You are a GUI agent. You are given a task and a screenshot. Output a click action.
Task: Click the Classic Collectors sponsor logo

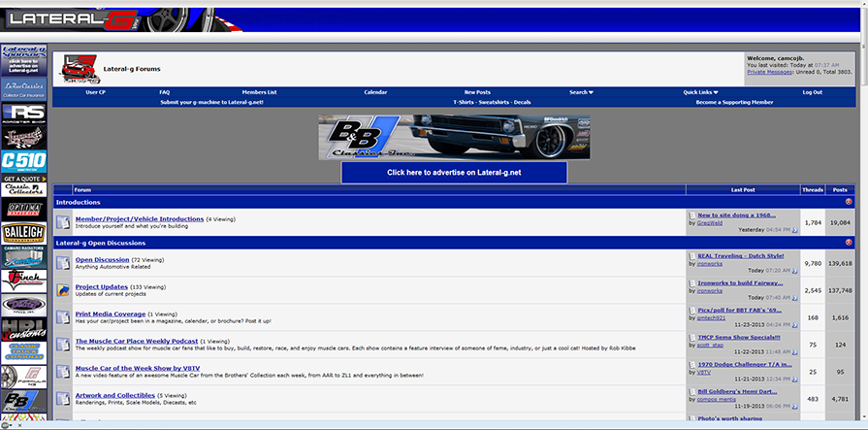coord(24,189)
